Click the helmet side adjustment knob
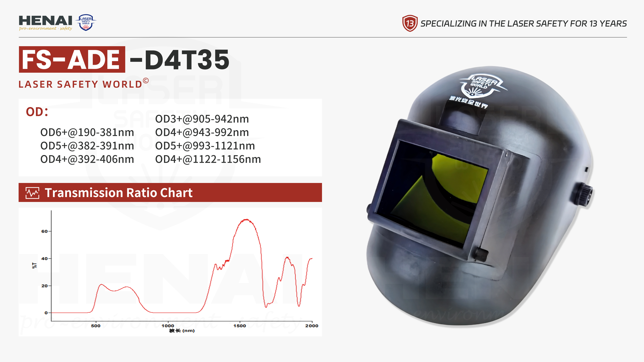The image size is (644, 362). (x=585, y=194)
